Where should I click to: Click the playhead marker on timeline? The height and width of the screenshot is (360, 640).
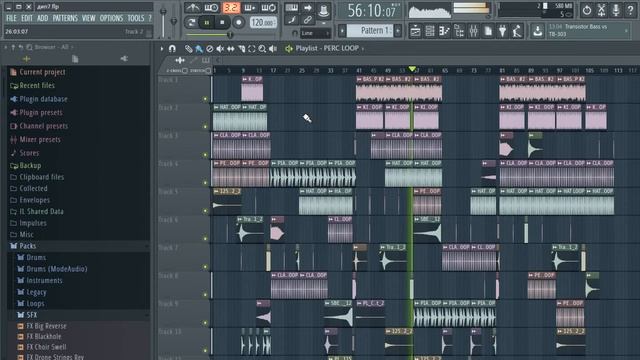[412, 69]
